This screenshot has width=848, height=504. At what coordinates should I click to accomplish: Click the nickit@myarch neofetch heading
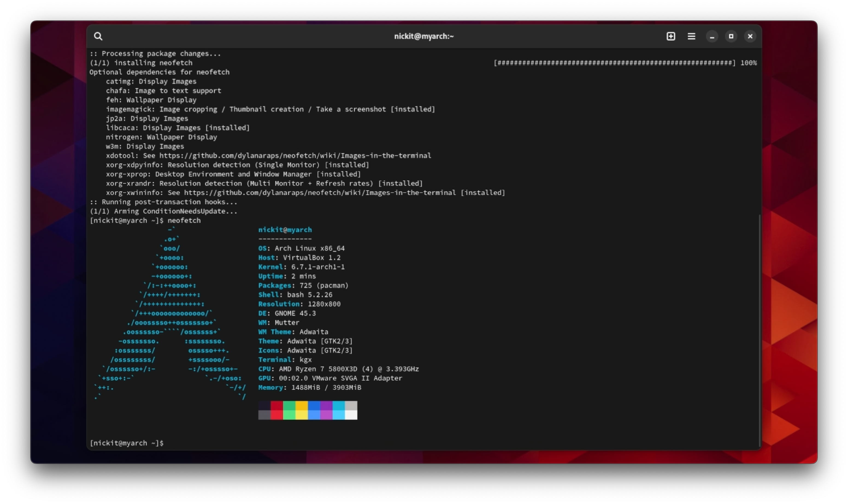(285, 230)
